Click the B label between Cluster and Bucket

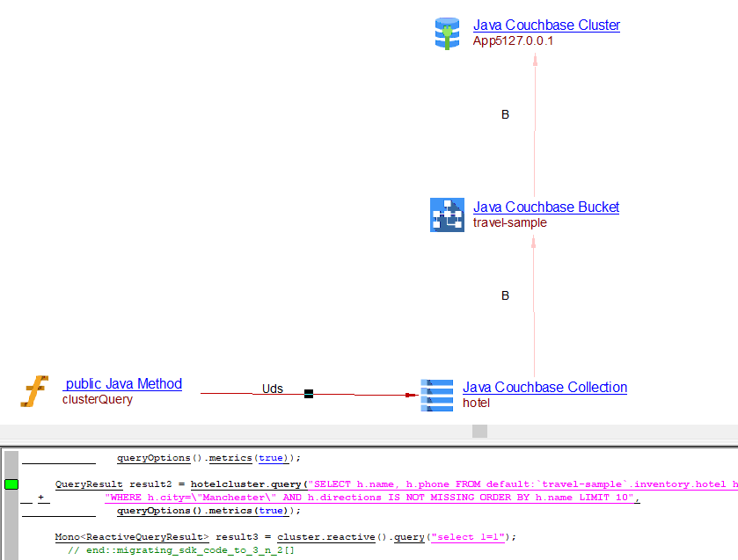tap(505, 115)
